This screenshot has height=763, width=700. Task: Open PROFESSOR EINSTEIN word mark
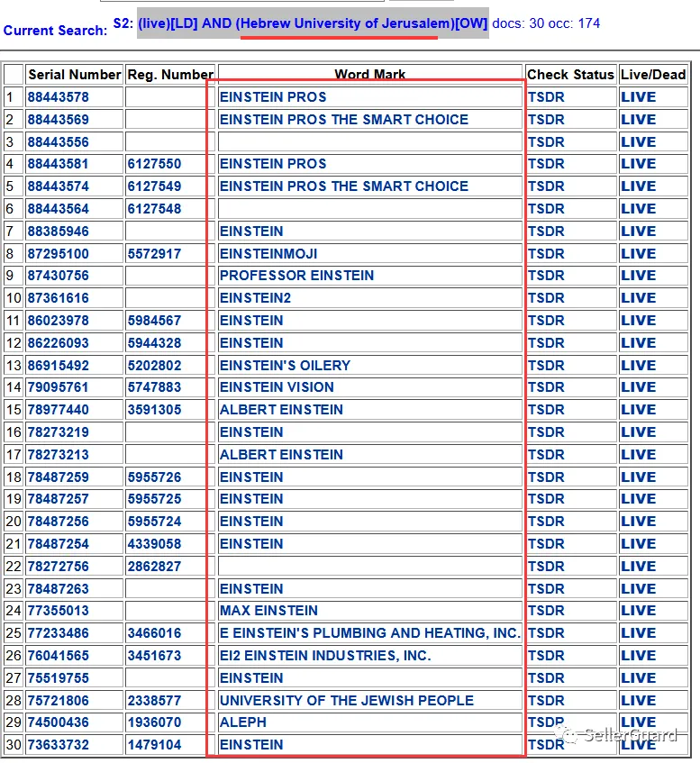click(x=296, y=276)
